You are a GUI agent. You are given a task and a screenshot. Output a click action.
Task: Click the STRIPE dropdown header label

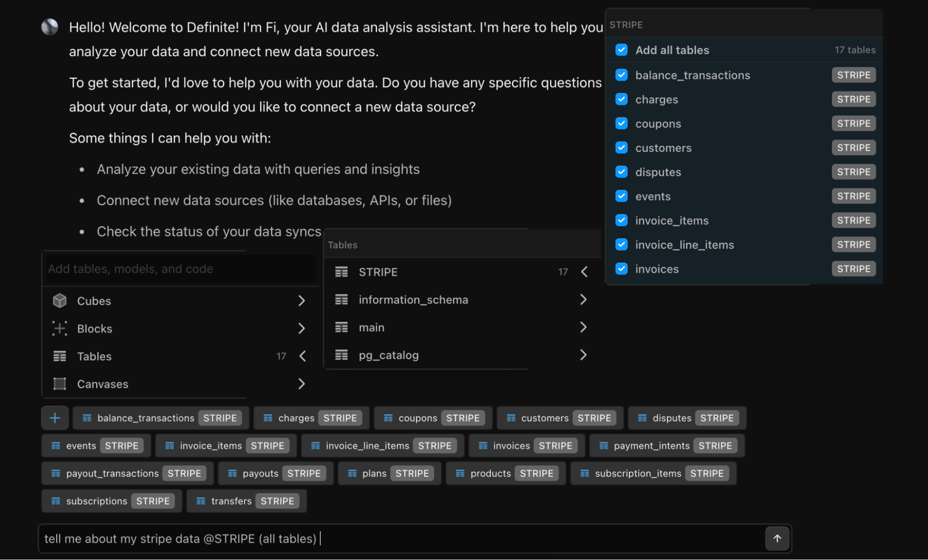point(626,25)
